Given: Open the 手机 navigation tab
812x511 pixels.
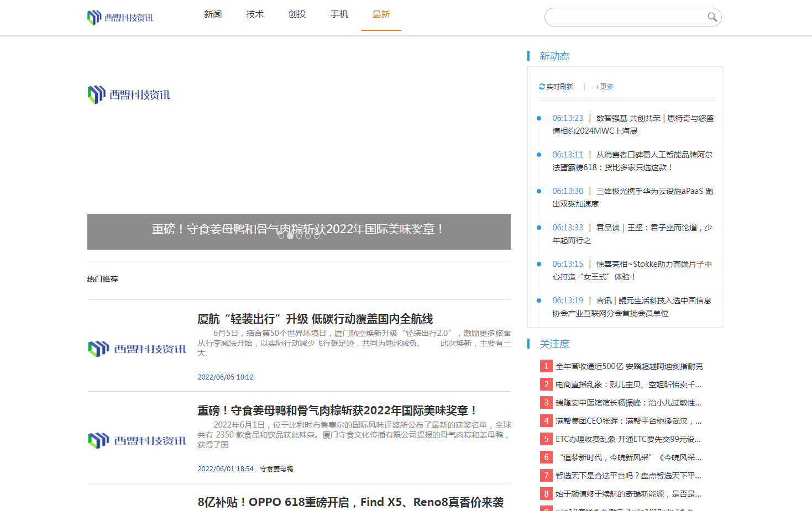Looking at the screenshot, I should (339, 14).
